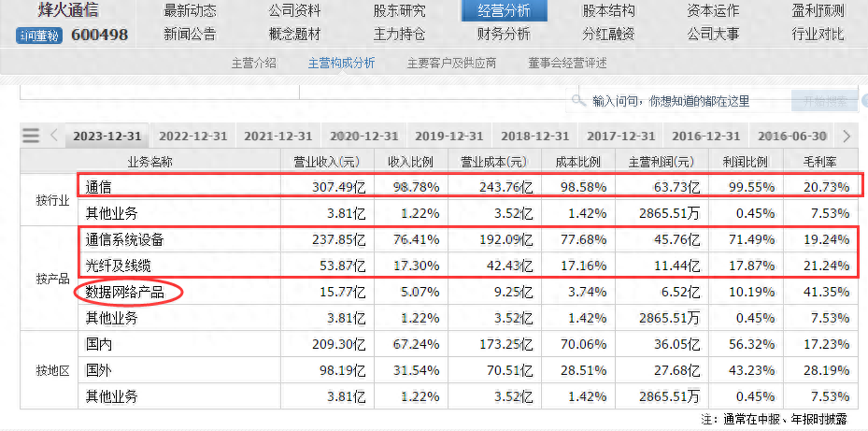The width and height of the screenshot is (868, 431).
Task: Click the right arrow after 2016-06-30 tab
Action: coord(847,136)
